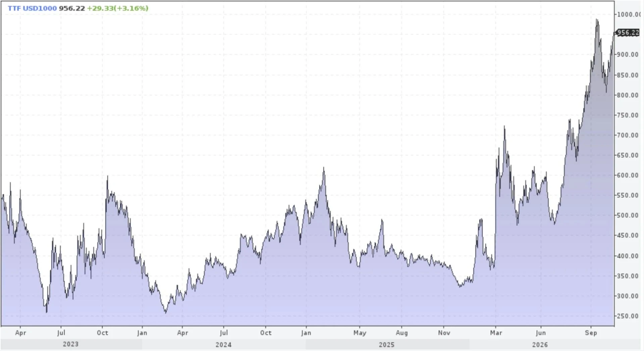The width and height of the screenshot is (644, 351).
Task: Select the 2024 year band label
Action: click(223, 345)
